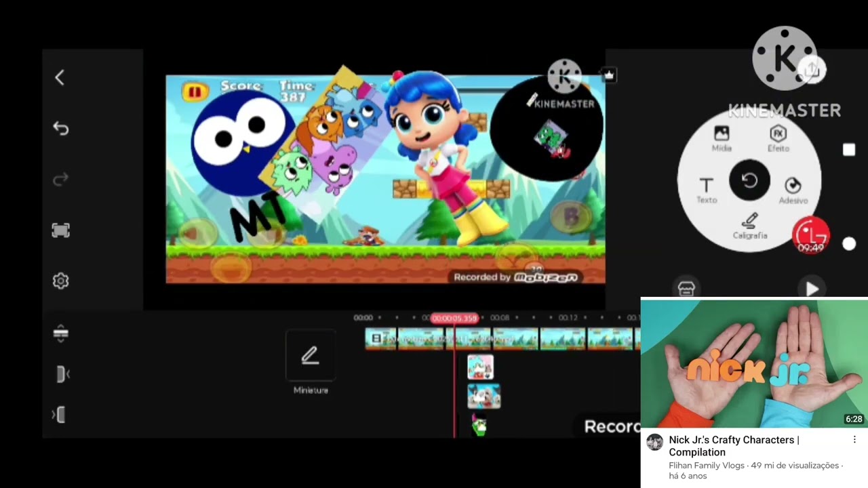Click "Flihan Family Vlogs" channel text
The width and height of the screenshot is (868, 488).
(705, 466)
